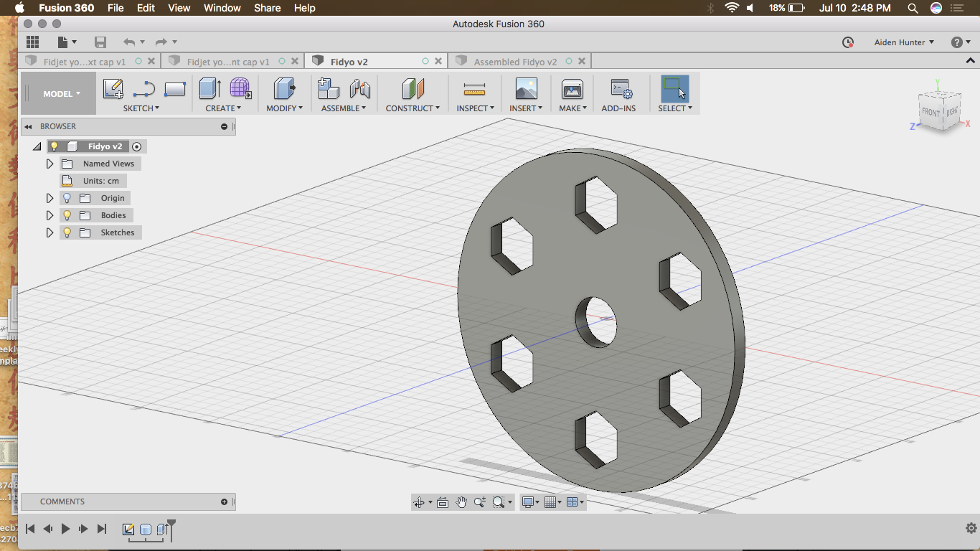Open the Window menu in menu bar
The height and width of the screenshot is (551, 980).
tap(222, 8)
